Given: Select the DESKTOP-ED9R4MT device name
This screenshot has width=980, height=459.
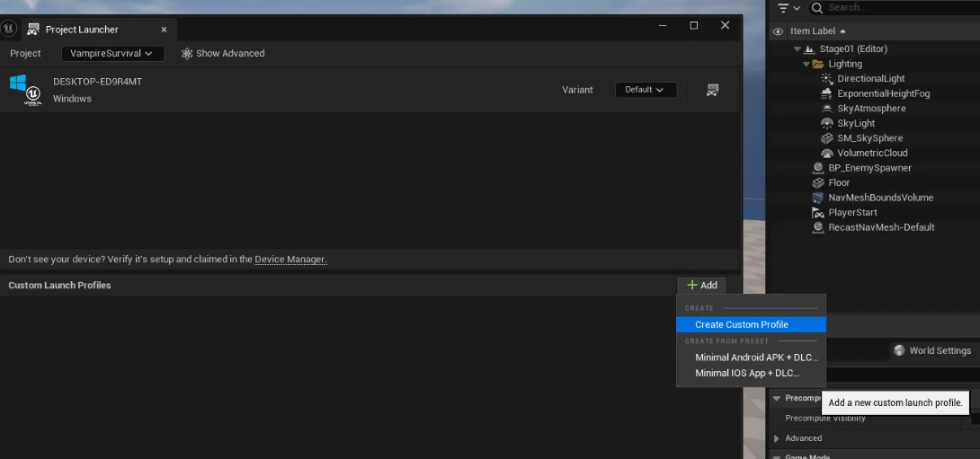Looking at the screenshot, I should [97, 82].
